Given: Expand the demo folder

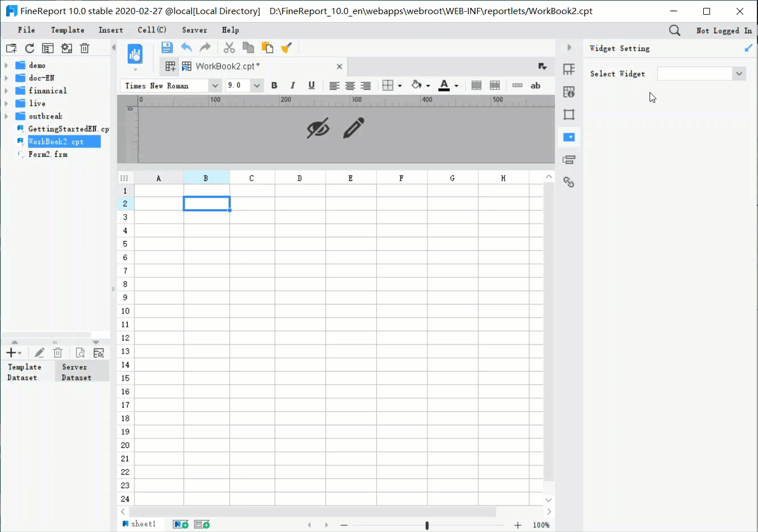Looking at the screenshot, I should click(6, 65).
